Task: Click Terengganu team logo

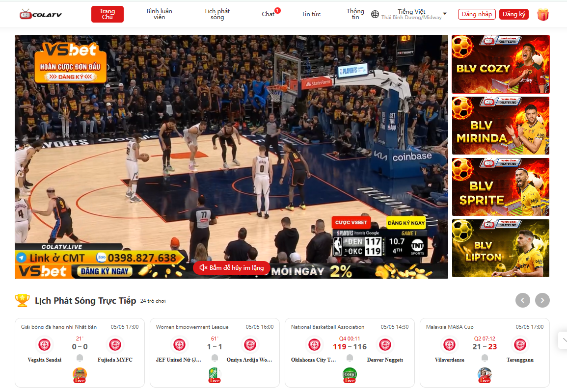Action: tap(520, 345)
